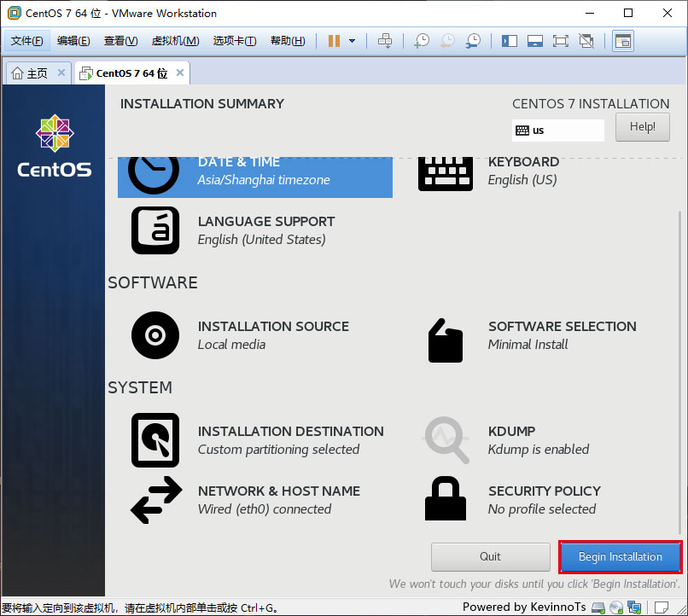Click SOFTWARE SELECTION label
This screenshot has height=616, width=688.
coord(562,327)
